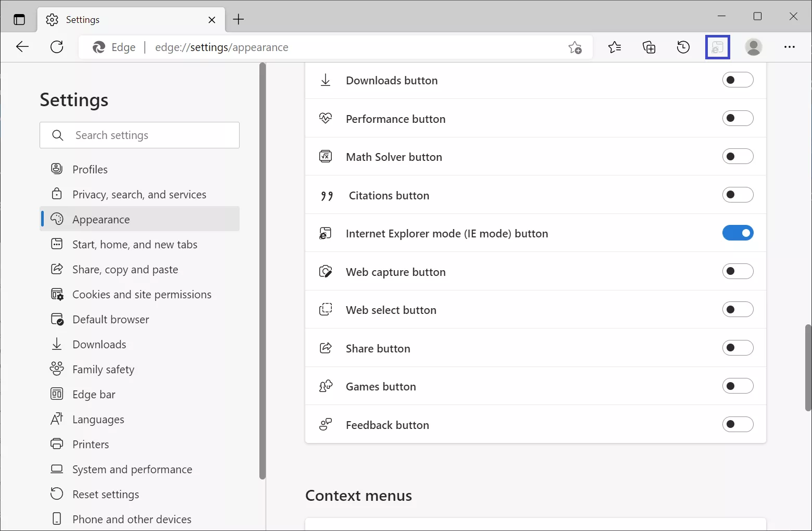The height and width of the screenshot is (531, 812).
Task: Add this page to favorites star icon
Action: click(575, 47)
